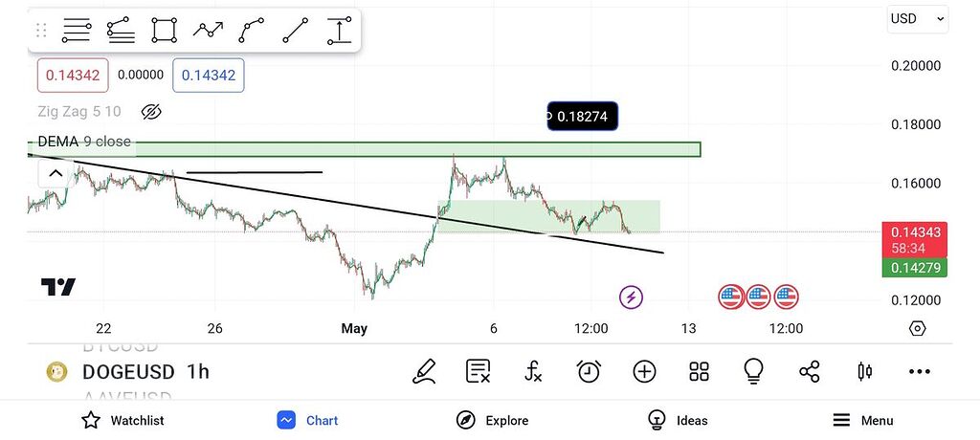
Task: Open the three-dot more options menu
Action: [x=920, y=371]
